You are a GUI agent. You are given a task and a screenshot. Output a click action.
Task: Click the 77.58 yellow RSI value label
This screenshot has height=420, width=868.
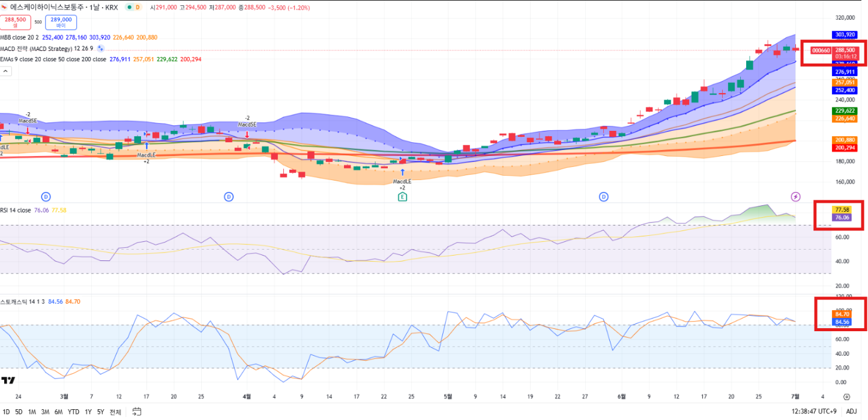point(841,209)
